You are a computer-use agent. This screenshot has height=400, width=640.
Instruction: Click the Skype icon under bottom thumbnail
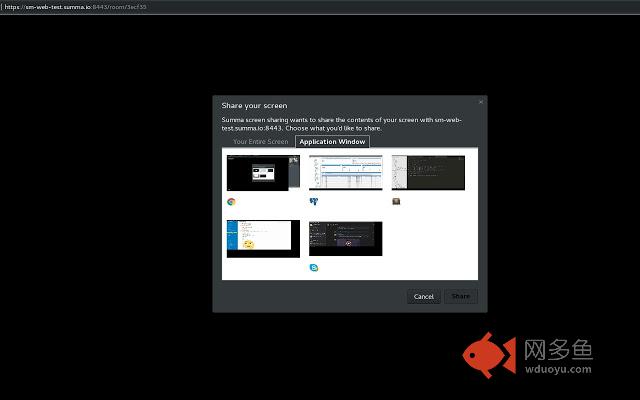tap(313, 267)
